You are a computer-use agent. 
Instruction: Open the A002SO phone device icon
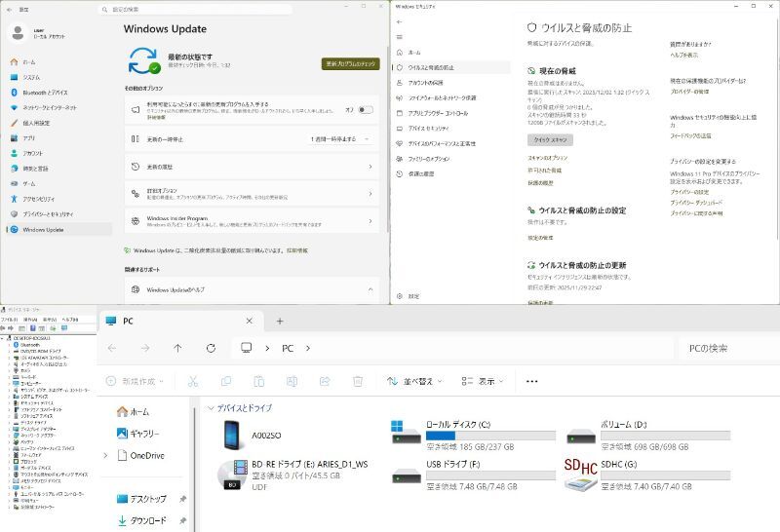(x=232, y=437)
